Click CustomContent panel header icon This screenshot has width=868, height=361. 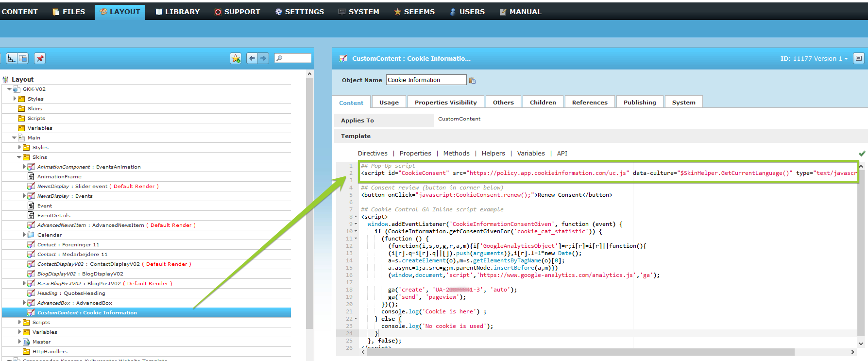click(x=343, y=58)
